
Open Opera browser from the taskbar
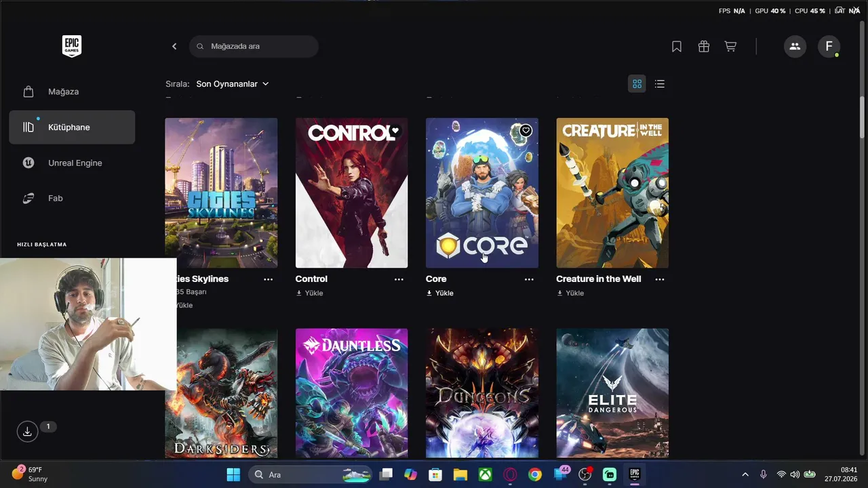tap(511, 474)
